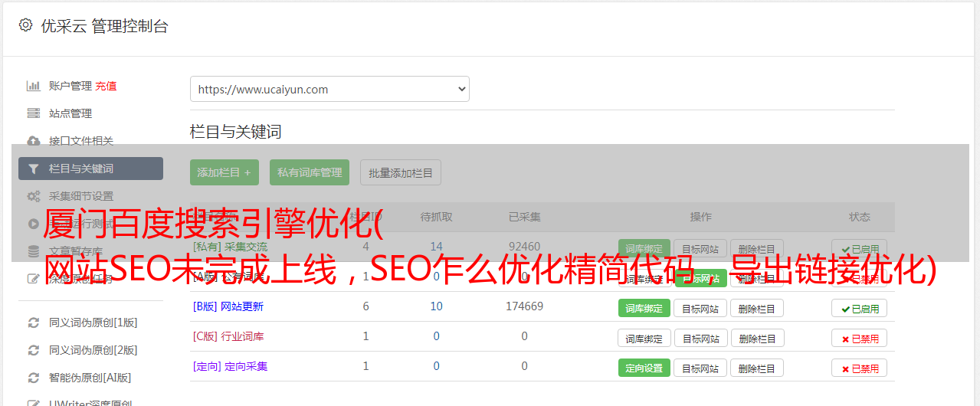
Task: Open 同义词伪原创[1版] in the sidebar
Action: point(93,323)
